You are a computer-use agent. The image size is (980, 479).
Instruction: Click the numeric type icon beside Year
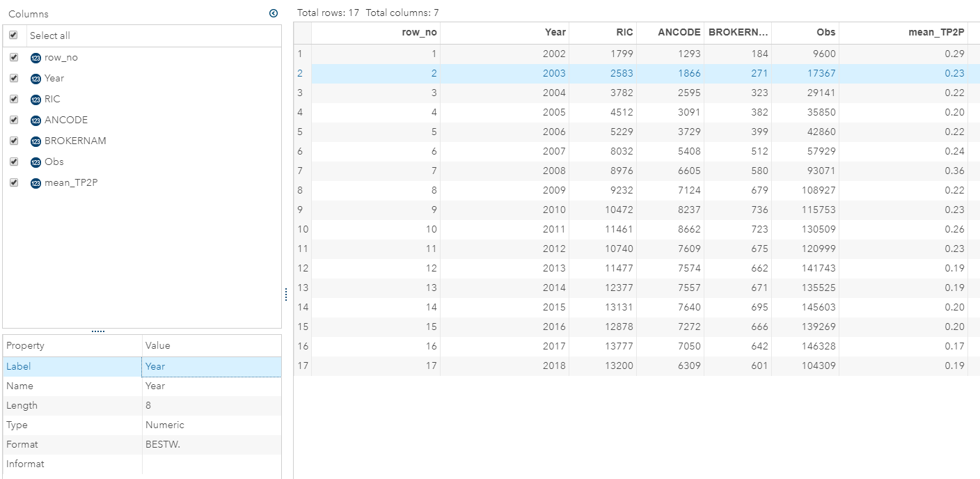pos(36,78)
